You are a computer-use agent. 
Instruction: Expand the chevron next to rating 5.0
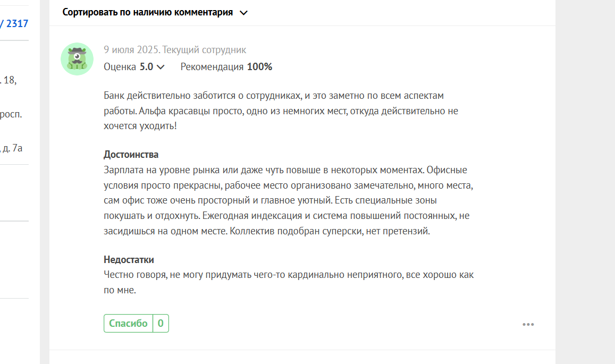161,67
